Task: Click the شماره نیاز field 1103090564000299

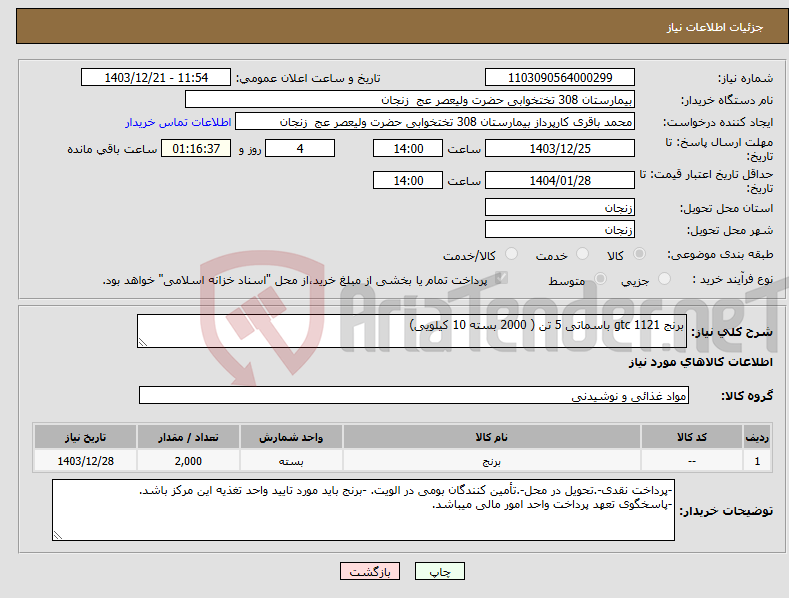Action: click(560, 78)
